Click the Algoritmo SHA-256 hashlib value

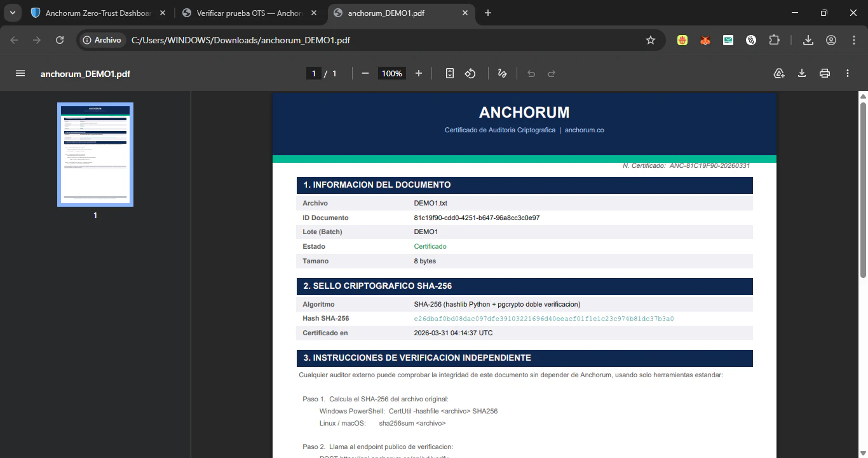pos(497,304)
